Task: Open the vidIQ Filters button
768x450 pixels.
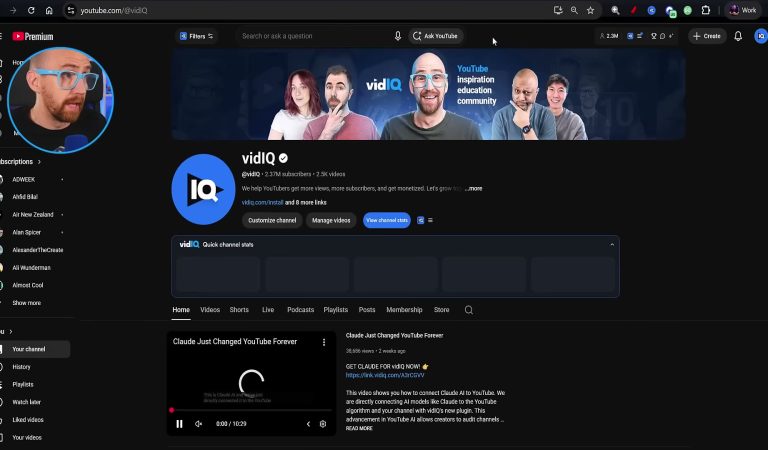Action: (196, 36)
